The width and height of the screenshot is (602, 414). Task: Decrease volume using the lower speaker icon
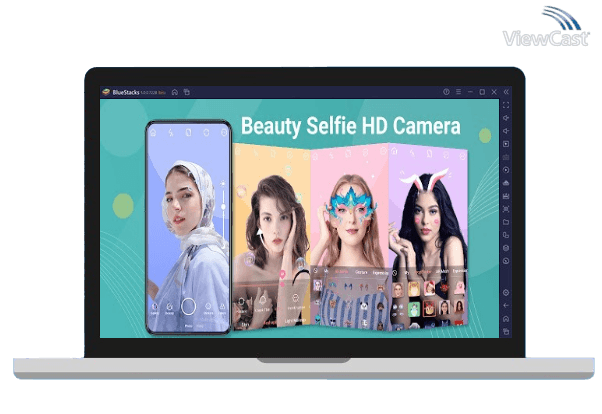coord(506,131)
